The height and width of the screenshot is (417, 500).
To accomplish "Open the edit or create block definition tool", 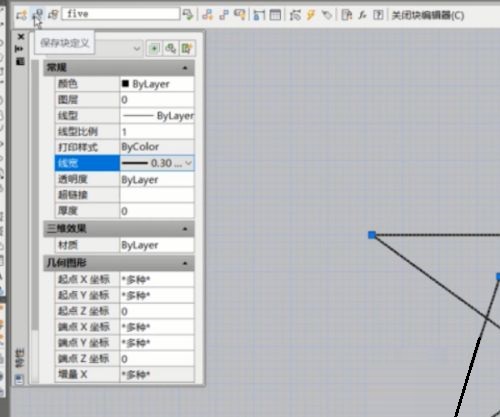I will [x=21, y=15].
